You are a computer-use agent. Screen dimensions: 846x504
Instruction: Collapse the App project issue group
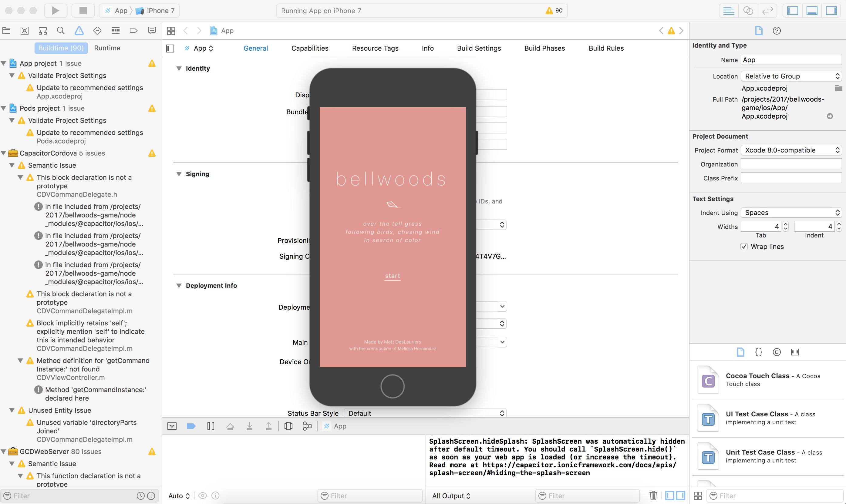point(4,63)
